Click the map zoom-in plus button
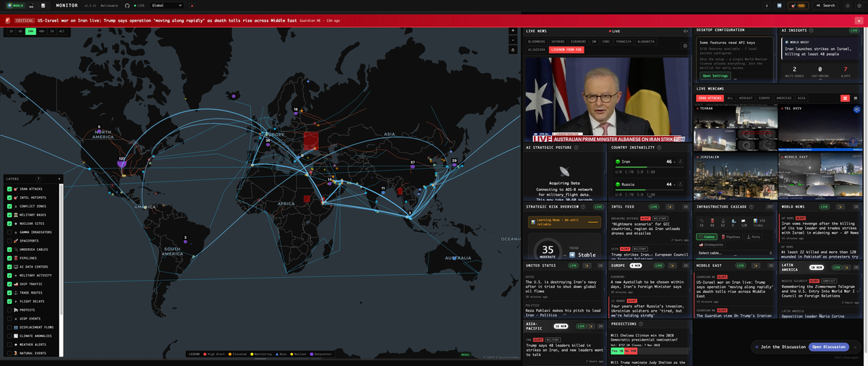This screenshot has width=868, height=366. coord(513,31)
